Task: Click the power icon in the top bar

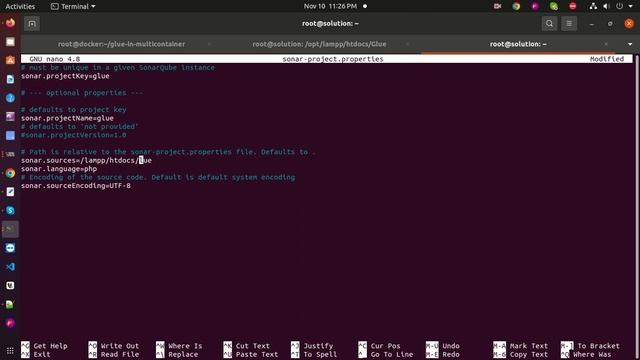Action: [x=620, y=6]
